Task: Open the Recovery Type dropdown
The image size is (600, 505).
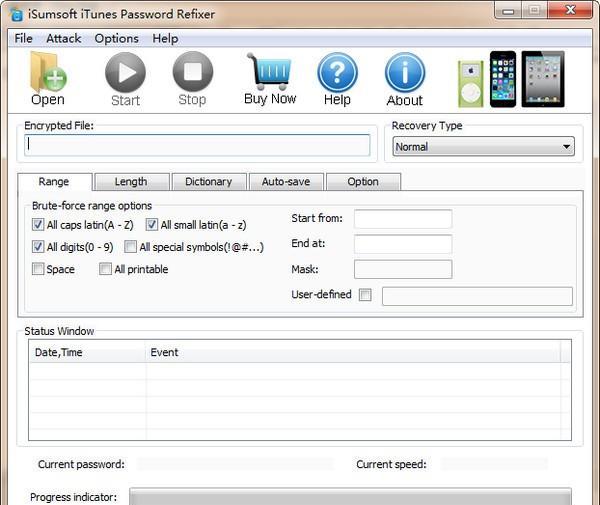Action: 483,146
